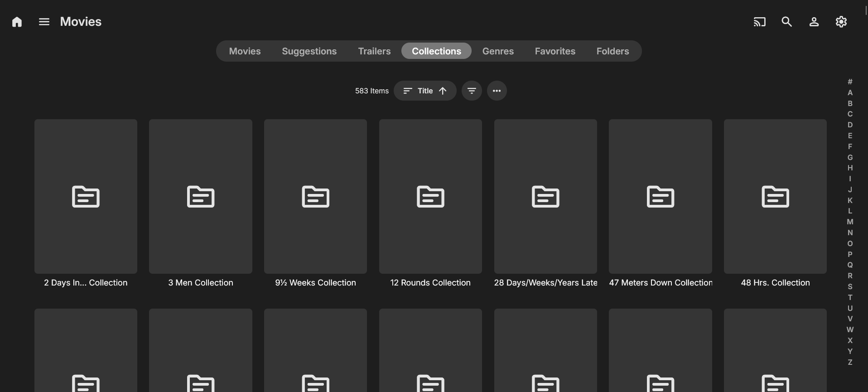Jump to letter M in alphabet picker
868x392 pixels.
tap(850, 222)
